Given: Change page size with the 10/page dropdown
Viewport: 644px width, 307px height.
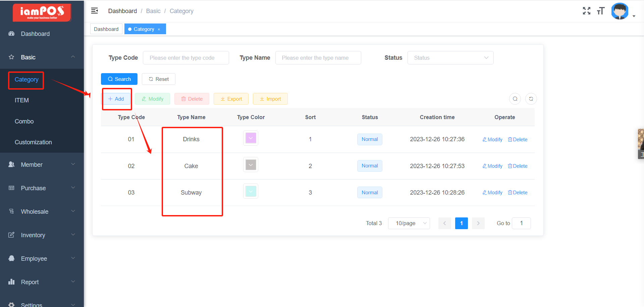Looking at the screenshot, I should (x=409, y=223).
